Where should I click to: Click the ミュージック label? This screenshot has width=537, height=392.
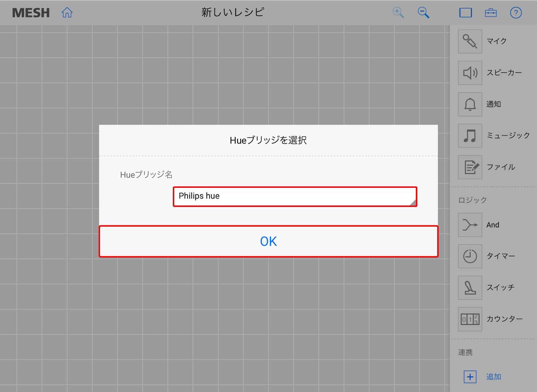point(508,135)
